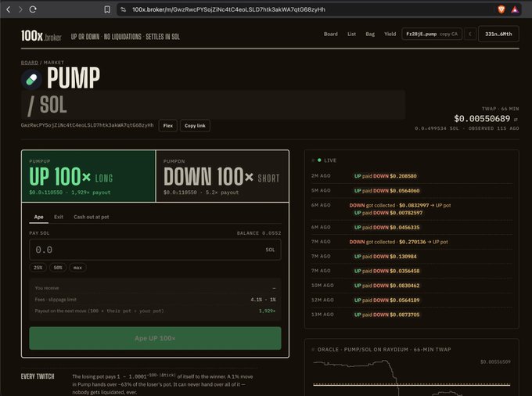This screenshot has height=396, width=532.
Task: Click the 12M AGO row paying $0.0564189
Action: 412,300
